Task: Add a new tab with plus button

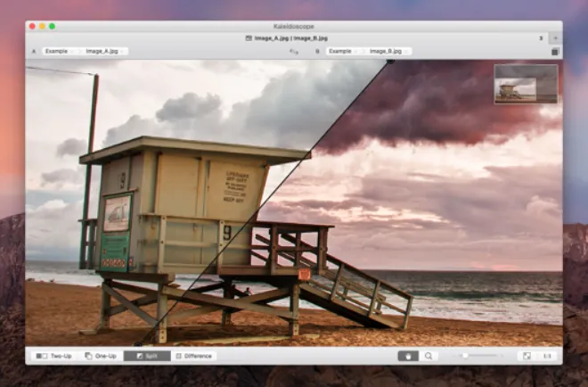Action: tap(555, 38)
